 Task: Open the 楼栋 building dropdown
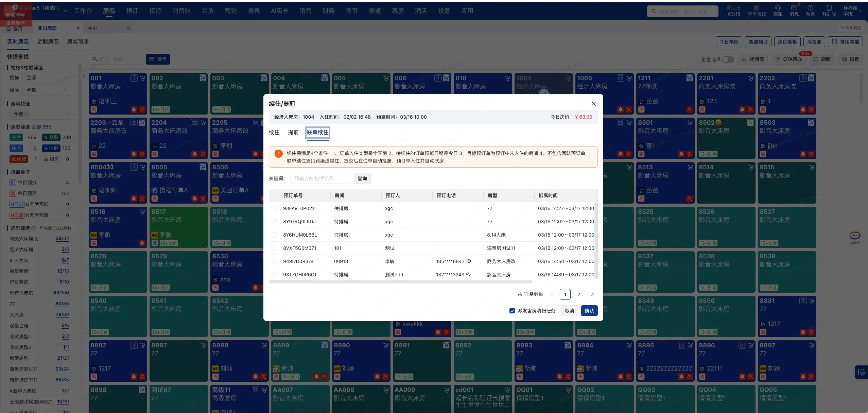pos(46,78)
